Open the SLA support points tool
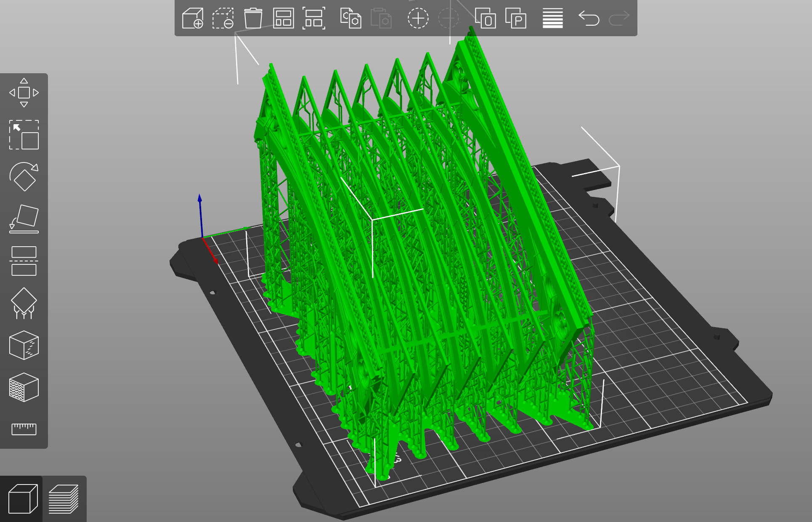This screenshot has height=522, width=812. click(x=24, y=303)
